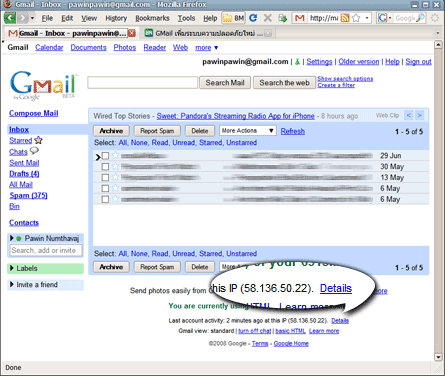
Task: Select the first 6 May email checkbox
Action: click(105, 188)
